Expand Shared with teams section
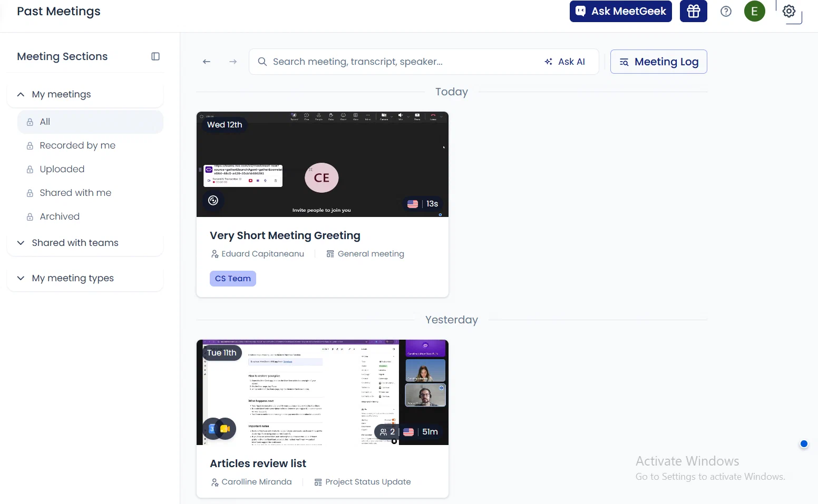This screenshot has height=504, width=818. 85,243
